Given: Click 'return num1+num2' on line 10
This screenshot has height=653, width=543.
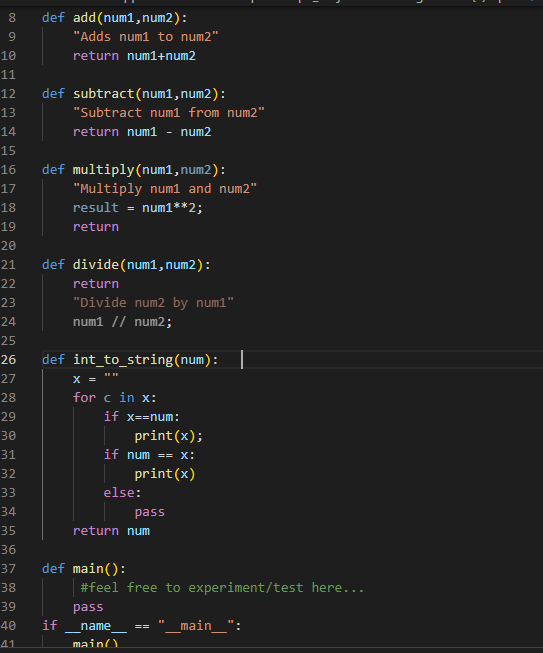Looking at the screenshot, I should 134,56.
